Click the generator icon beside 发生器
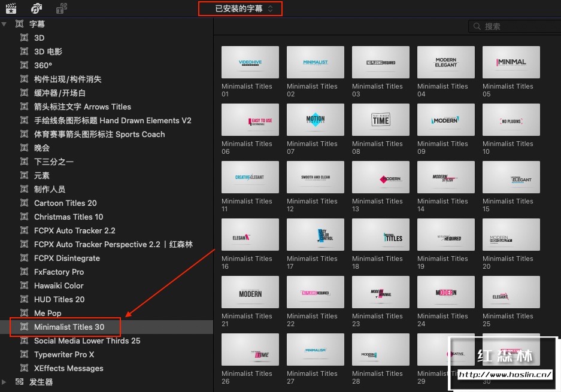 coord(19,382)
